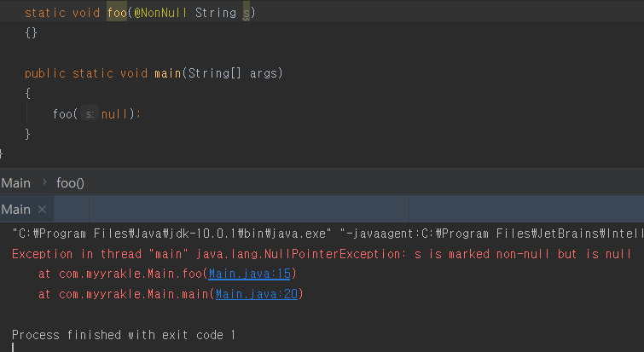Image resolution: width=644 pixels, height=352 pixels.
Task: Click the foo method name in its declaration
Action: click(117, 13)
